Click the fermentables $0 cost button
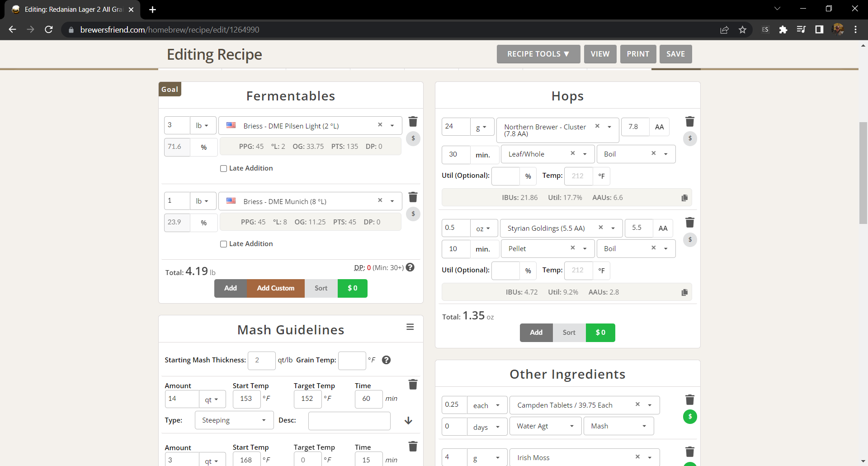 (x=353, y=288)
